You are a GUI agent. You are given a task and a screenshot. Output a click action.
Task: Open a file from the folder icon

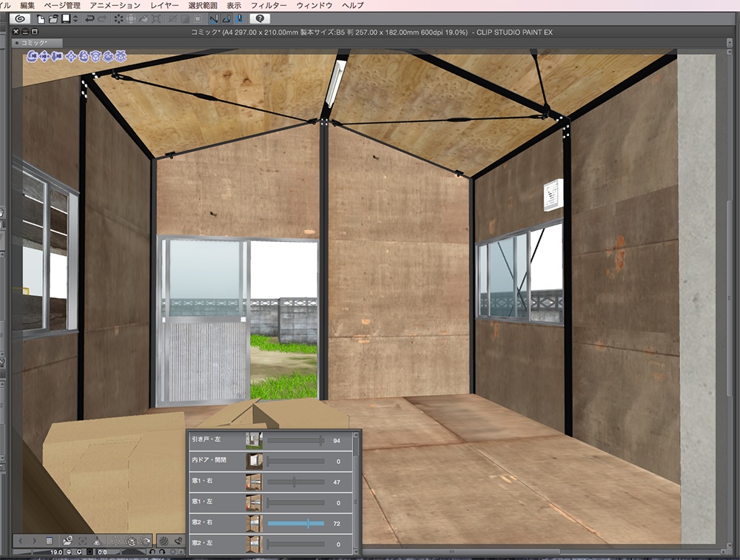tap(53, 18)
